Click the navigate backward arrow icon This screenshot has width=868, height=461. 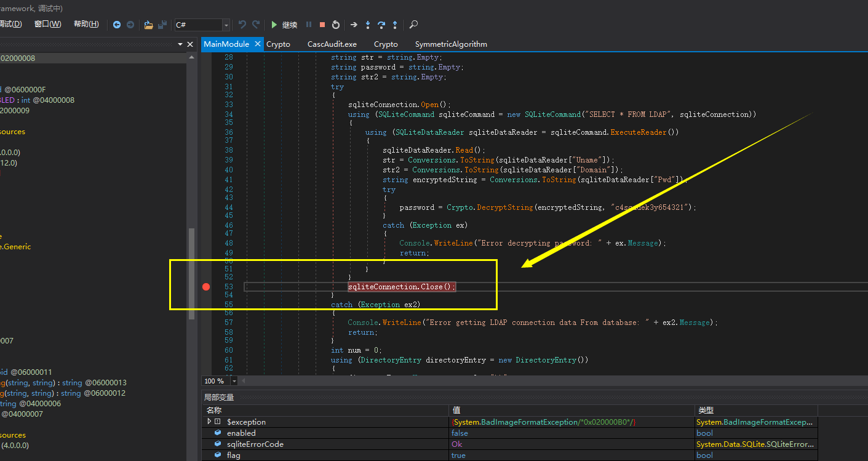click(117, 25)
